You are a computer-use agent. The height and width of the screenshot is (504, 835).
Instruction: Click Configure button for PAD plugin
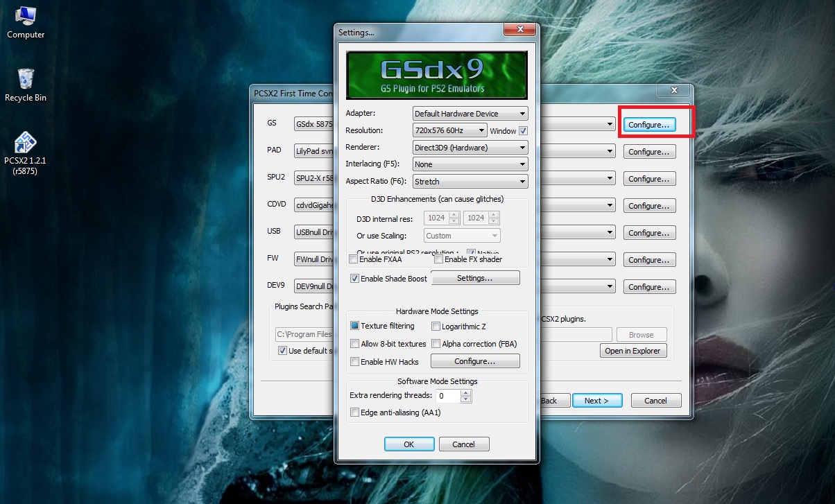pos(649,152)
